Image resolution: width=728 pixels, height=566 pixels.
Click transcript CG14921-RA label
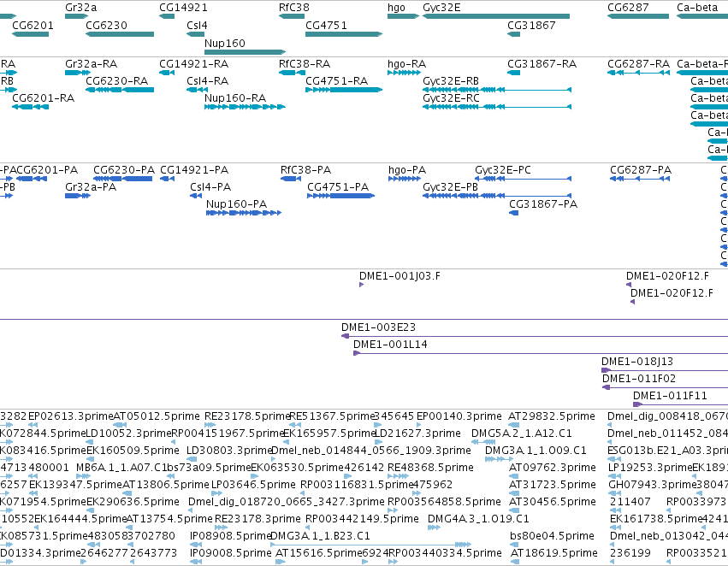coord(193,63)
